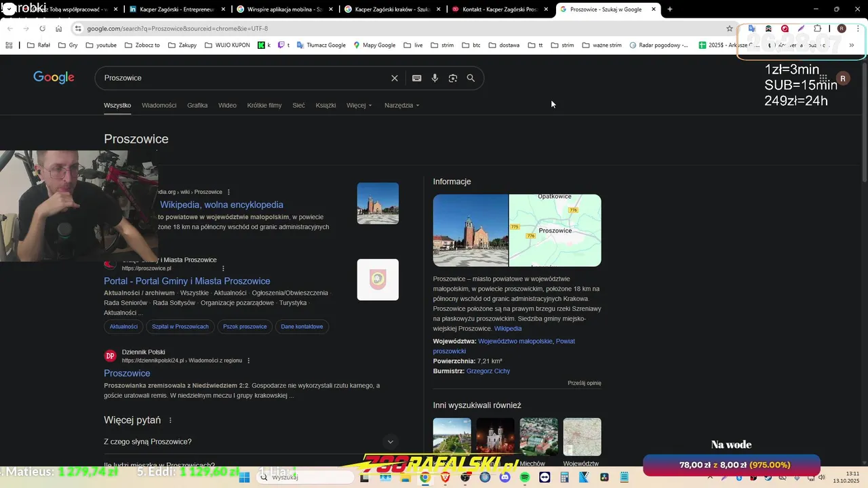868x488 pixels.
Task: Open TeamViewer from the taskbar
Action: click(x=545, y=477)
